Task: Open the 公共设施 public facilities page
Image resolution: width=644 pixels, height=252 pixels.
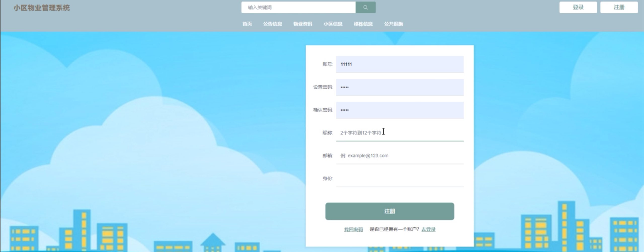Action: click(x=394, y=24)
